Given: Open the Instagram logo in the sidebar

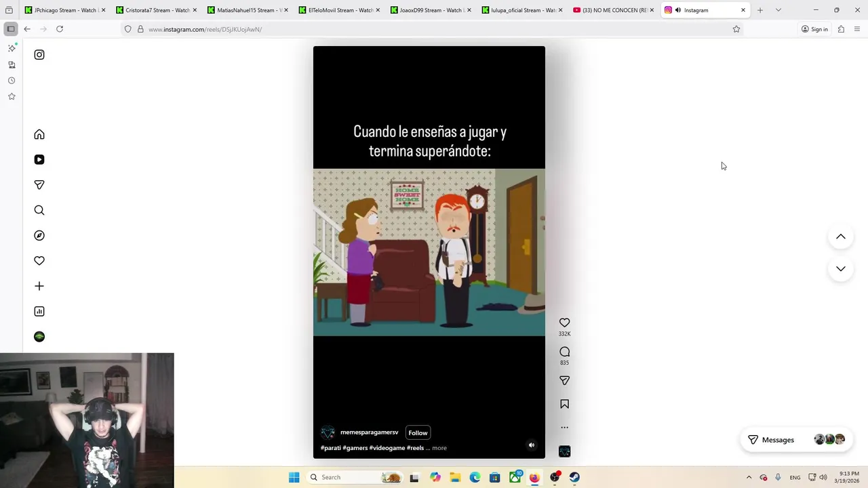Looking at the screenshot, I should (x=39, y=55).
